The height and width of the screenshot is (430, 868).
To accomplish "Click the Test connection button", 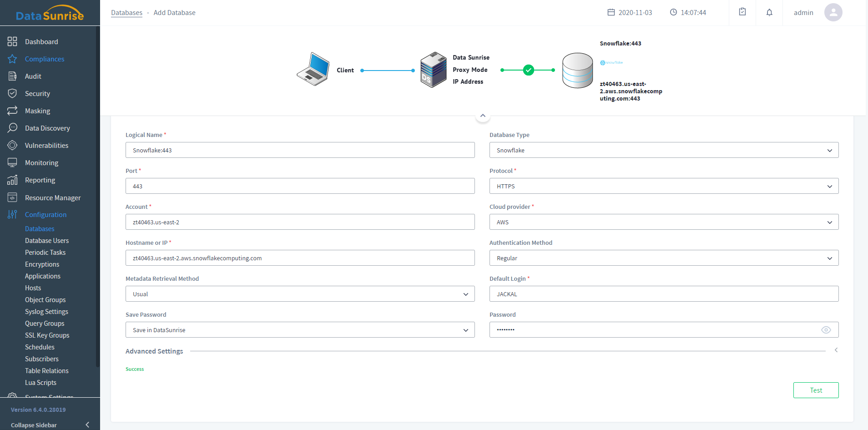I will point(816,390).
